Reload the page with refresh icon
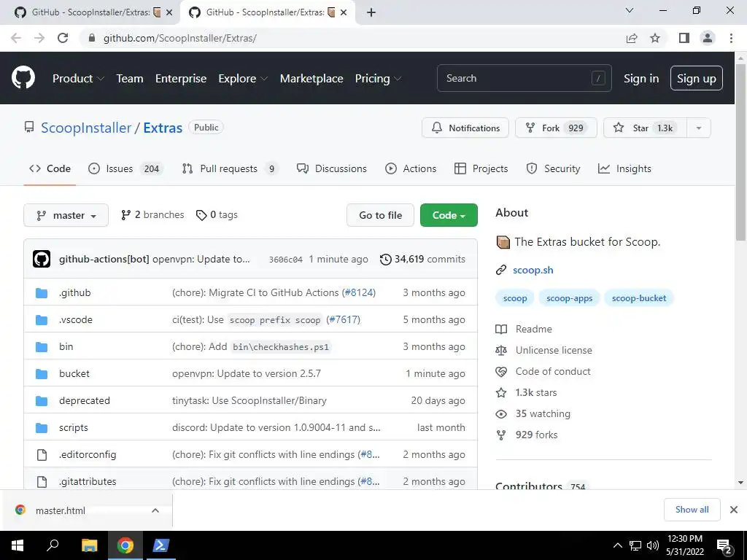Screen dimensions: 747x560 (x=63, y=38)
